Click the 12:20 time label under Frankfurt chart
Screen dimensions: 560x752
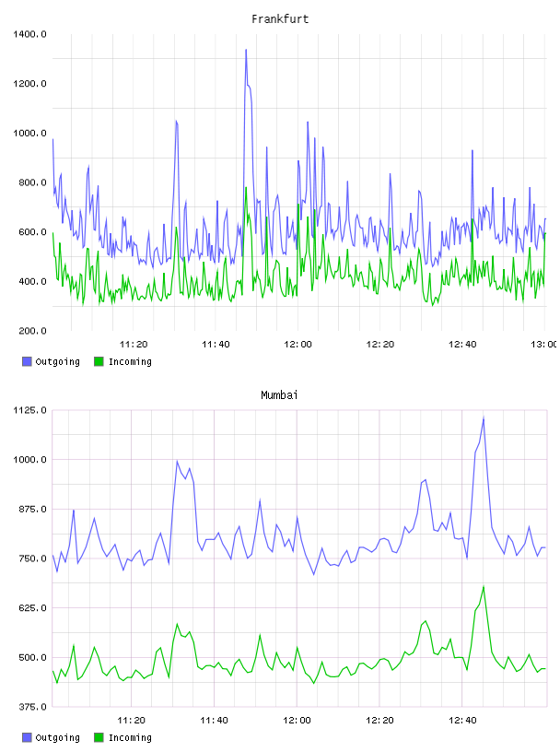(x=380, y=345)
